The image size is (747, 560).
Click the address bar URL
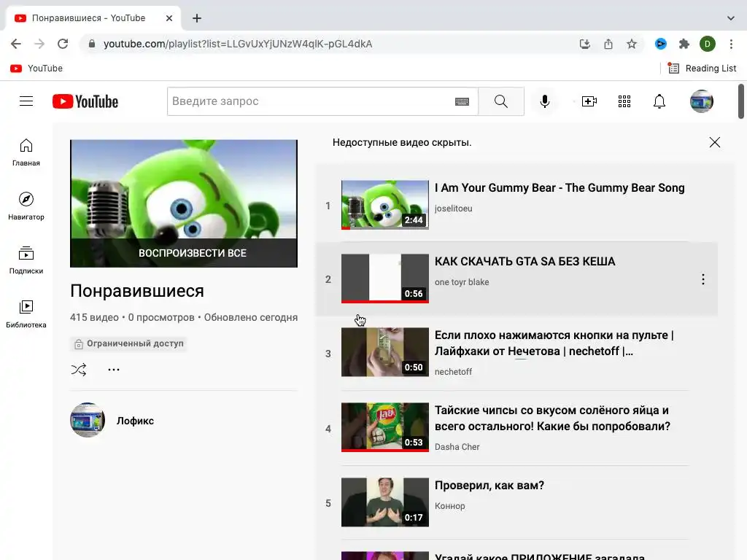[238, 44]
